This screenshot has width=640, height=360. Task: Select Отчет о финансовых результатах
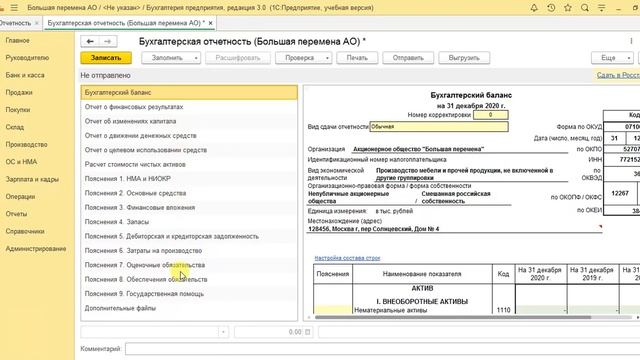tap(189, 107)
